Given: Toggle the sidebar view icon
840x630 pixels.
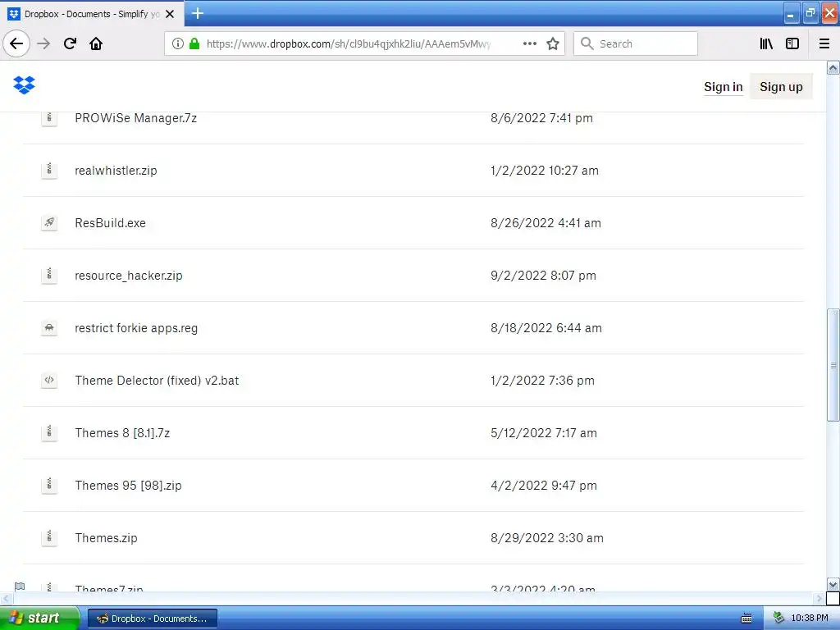Looking at the screenshot, I should click(792, 43).
